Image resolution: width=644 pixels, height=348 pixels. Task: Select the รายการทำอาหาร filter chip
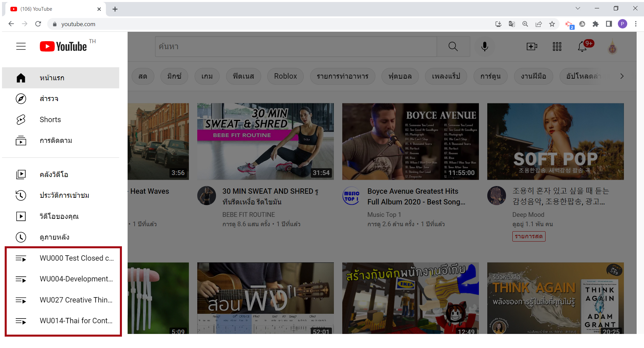[x=343, y=76]
